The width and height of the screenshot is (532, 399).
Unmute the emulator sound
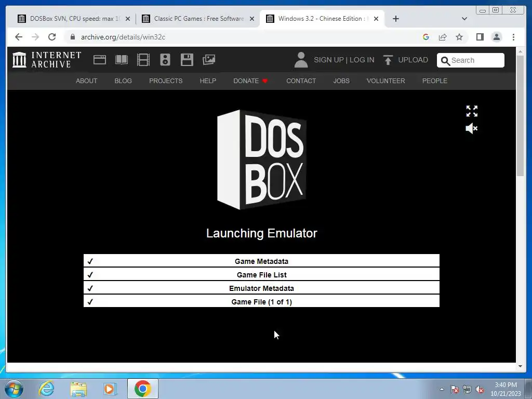[472, 129]
